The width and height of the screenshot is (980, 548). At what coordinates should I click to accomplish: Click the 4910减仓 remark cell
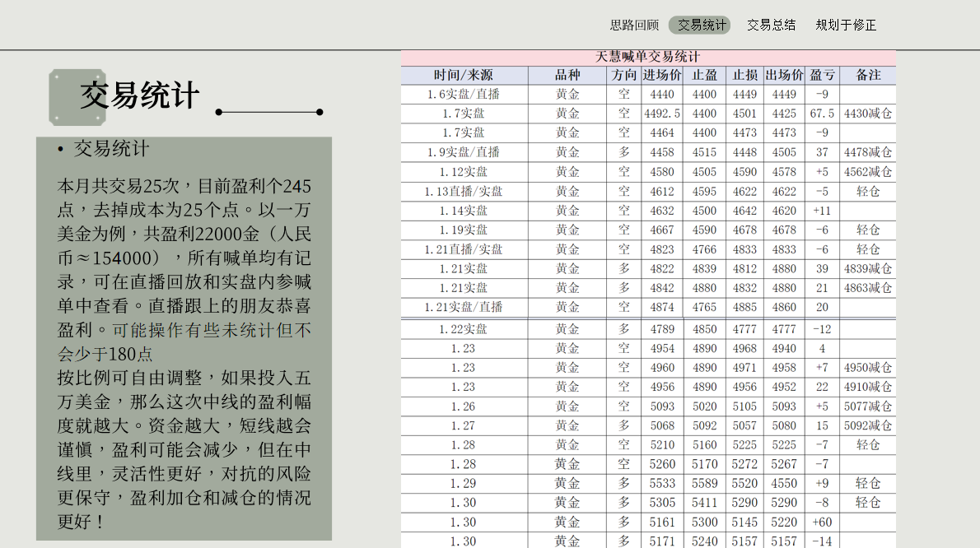point(868,387)
